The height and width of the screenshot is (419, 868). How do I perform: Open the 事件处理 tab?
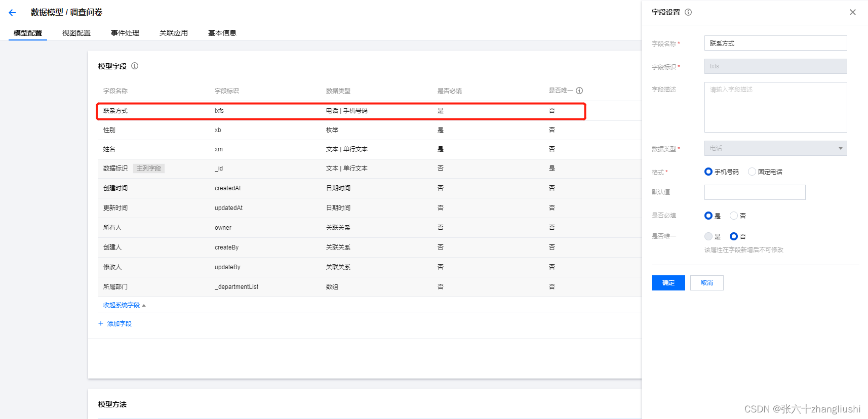point(125,33)
